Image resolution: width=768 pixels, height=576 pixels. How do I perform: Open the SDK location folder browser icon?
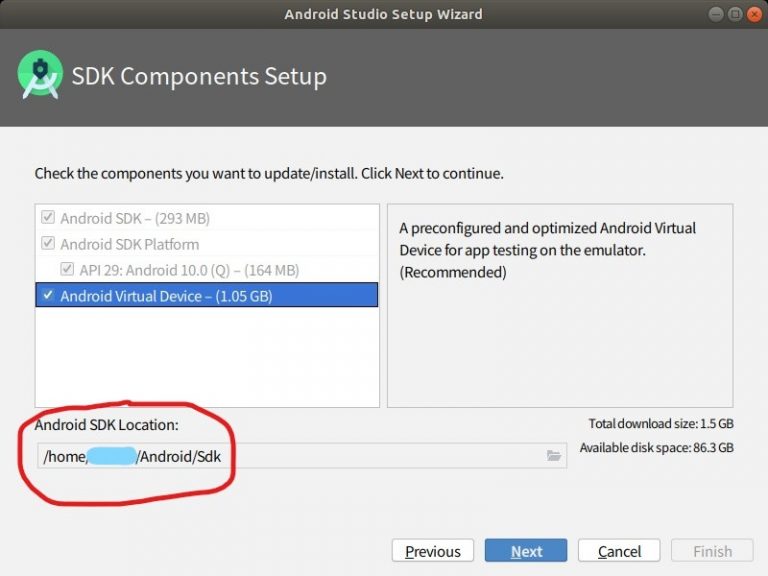click(x=554, y=456)
